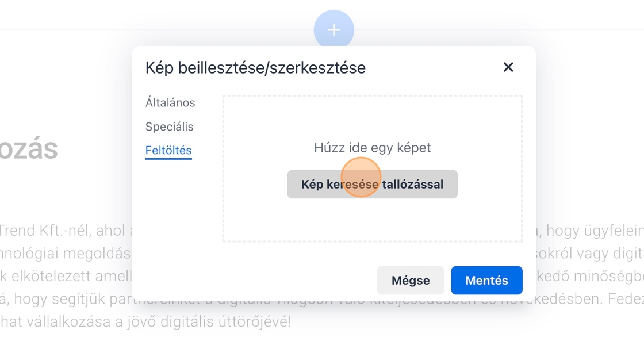
Task: Click the partially visible "ozás" page heading
Action: coord(29,149)
